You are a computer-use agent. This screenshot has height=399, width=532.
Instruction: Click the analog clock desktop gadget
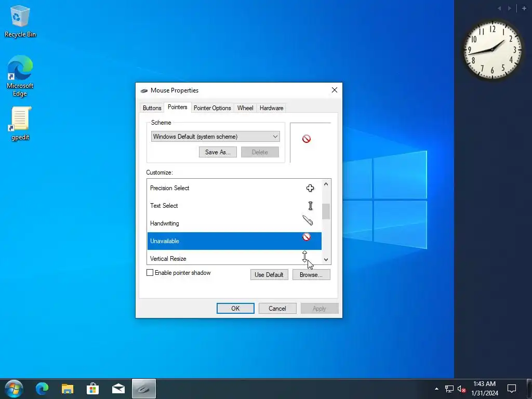click(x=492, y=49)
